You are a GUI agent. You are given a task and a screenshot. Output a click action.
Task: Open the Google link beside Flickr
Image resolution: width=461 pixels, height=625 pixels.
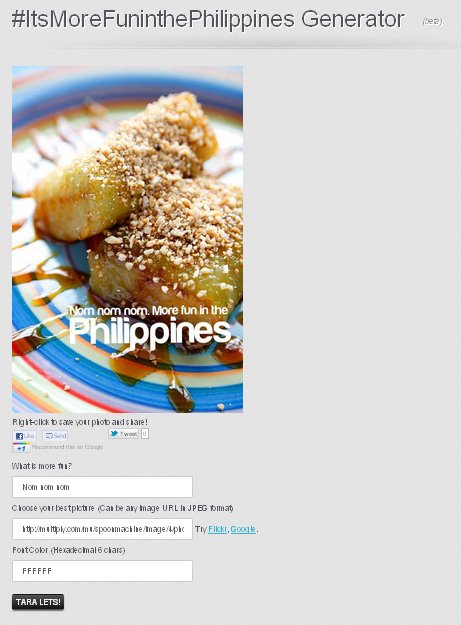pos(243,529)
